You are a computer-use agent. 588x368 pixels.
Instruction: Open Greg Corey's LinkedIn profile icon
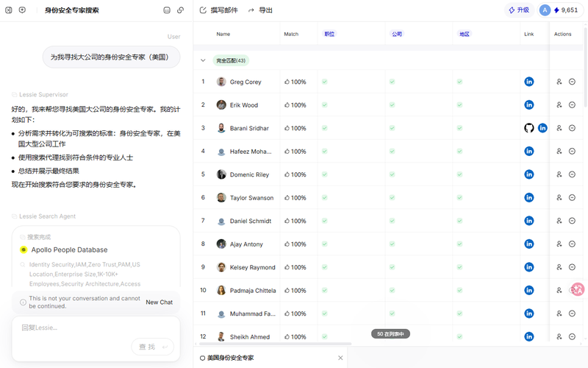coord(528,82)
